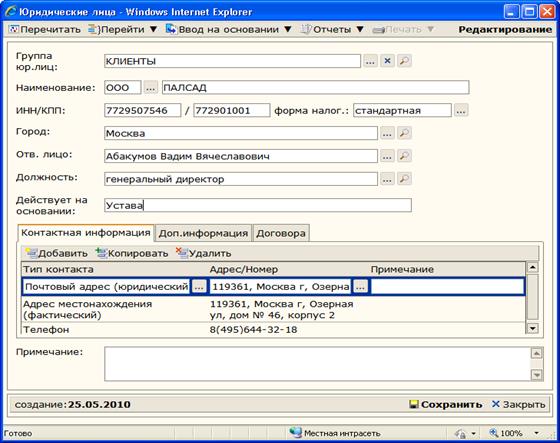Click magnifier icon next to Отв. лицо field
560x443 pixels.
coord(404,156)
